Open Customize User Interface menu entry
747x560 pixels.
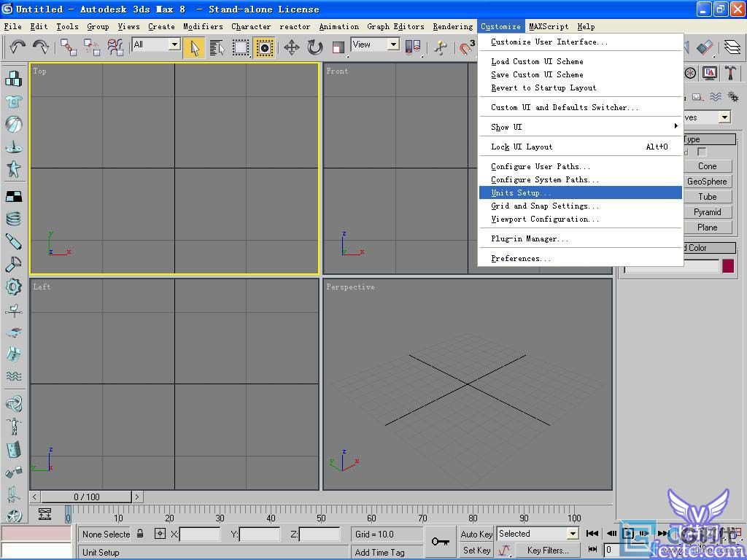(x=580, y=42)
